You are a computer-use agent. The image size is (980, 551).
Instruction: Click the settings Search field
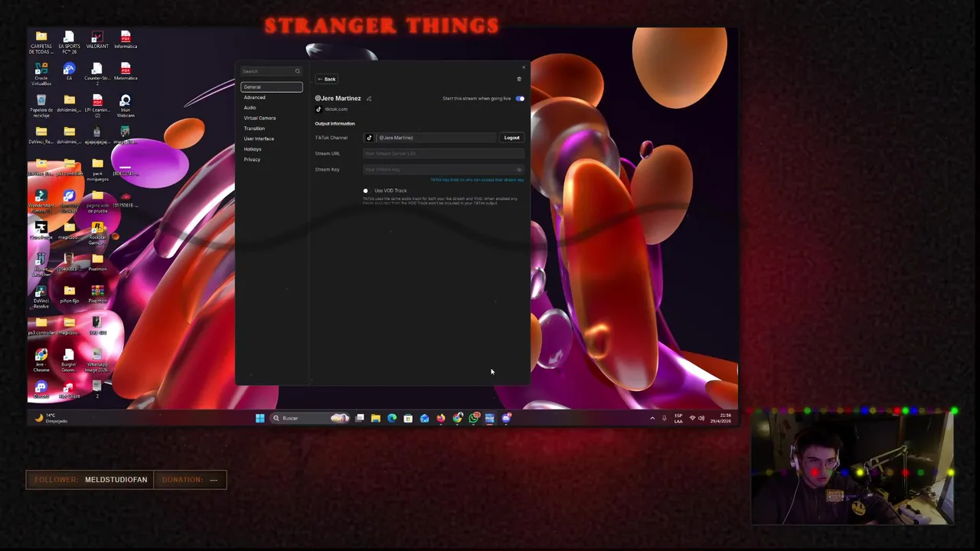pyautogui.click(x=272, y=71)
